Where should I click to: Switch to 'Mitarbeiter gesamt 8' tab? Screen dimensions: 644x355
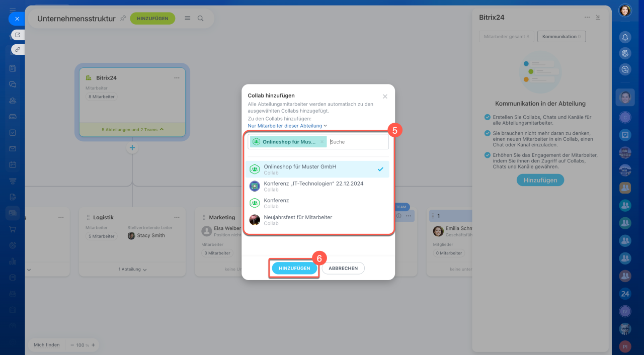(x=506, y=37)
